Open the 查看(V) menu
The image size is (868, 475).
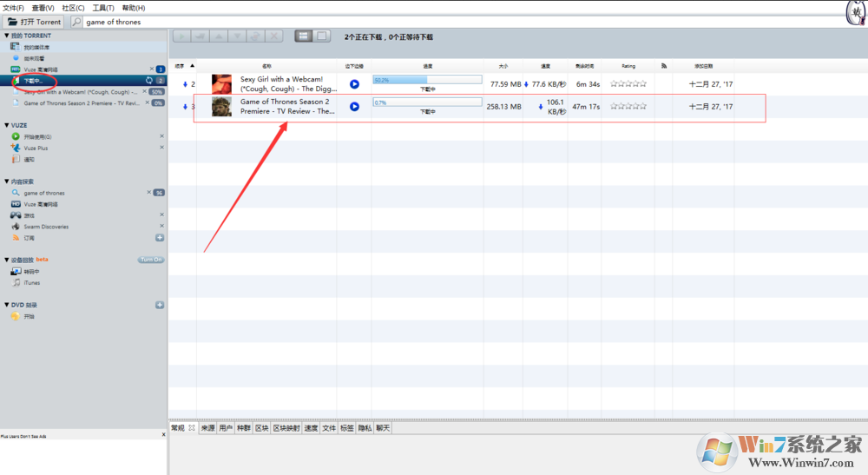point(43,8)
